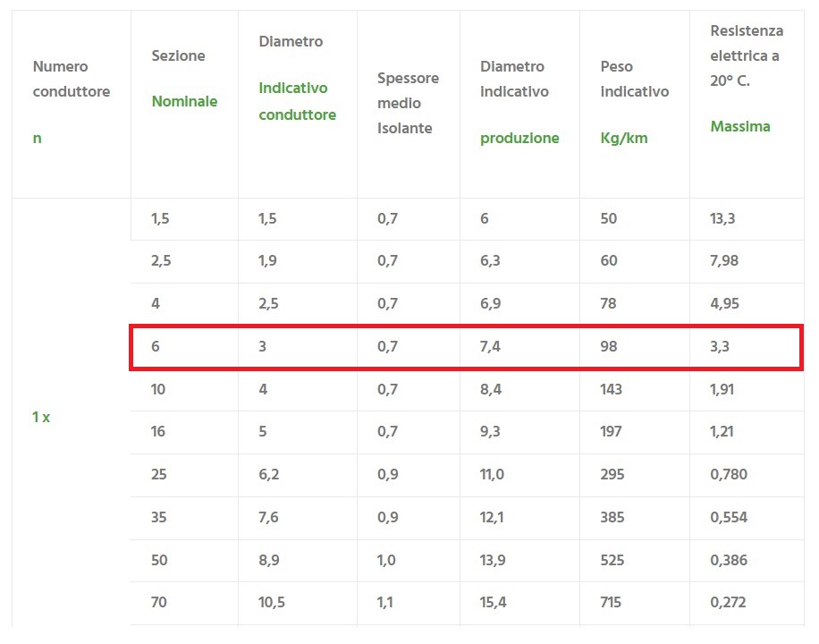The width and height of the screenshot is (819, 644).
Task: Click section value 6 in highlighted row
Action: (x=156, y=346)
